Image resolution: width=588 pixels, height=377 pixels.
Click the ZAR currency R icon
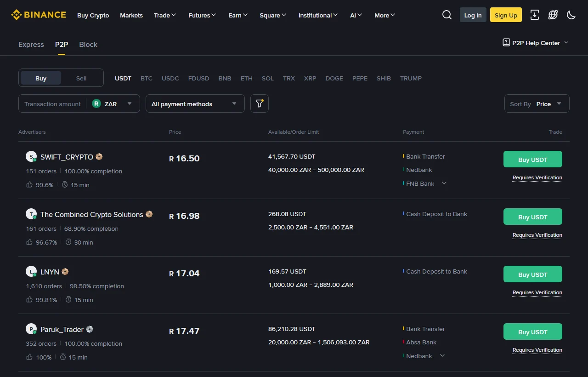(x=96, y=103)
